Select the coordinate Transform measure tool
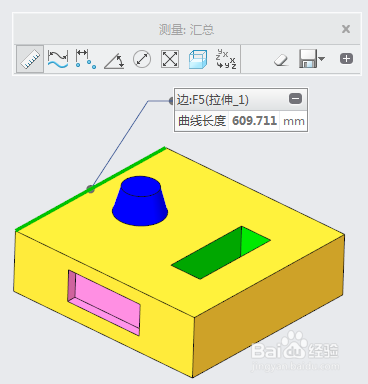Screen dimensions: 368x384 226,59
